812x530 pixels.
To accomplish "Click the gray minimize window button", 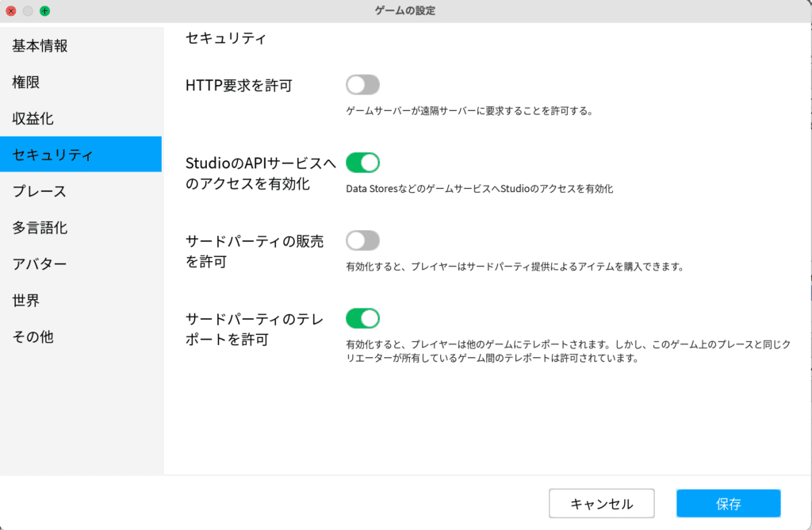I will pos(28,11).
